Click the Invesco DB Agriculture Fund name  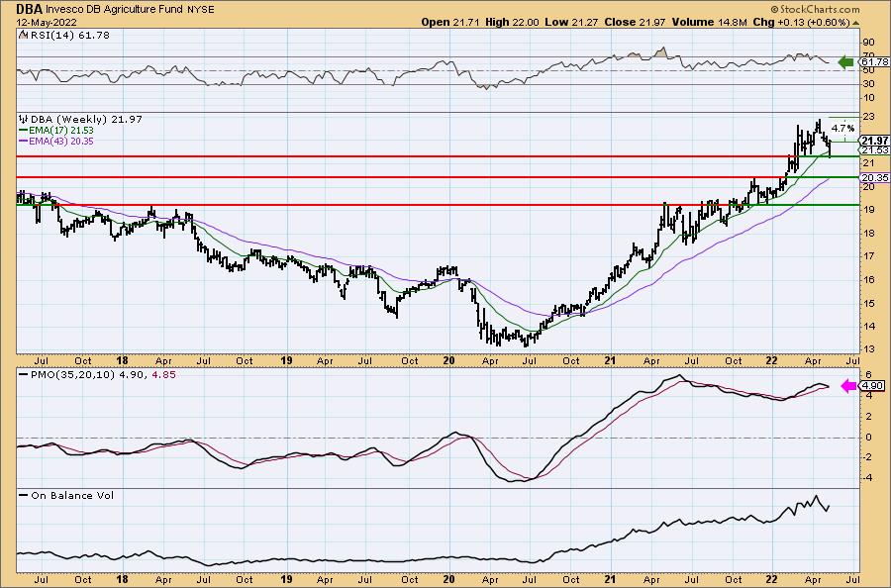(x=115, y=9)
